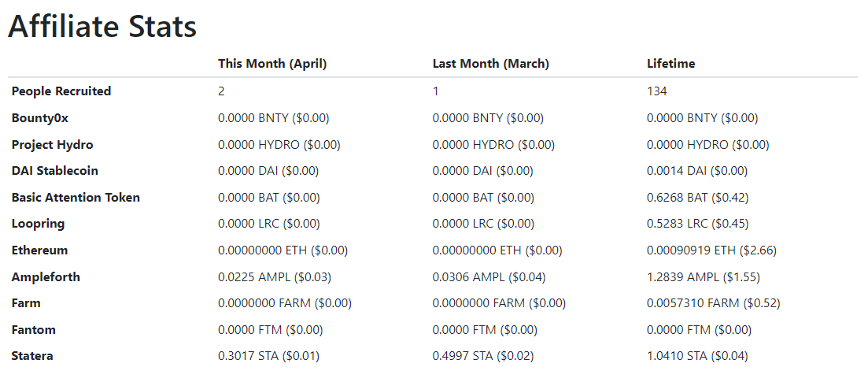Select the April 0.0225 AMPL value
The image size is (868, 382).
[275, 277]
